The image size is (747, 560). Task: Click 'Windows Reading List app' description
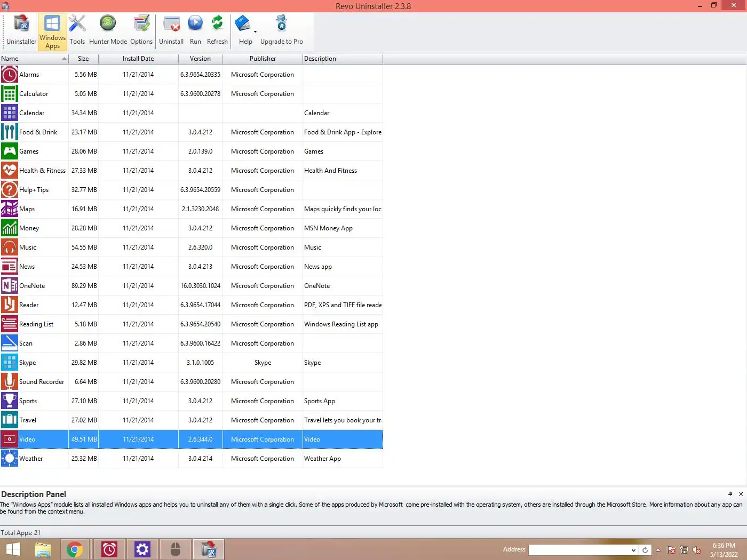click(341, 324)
